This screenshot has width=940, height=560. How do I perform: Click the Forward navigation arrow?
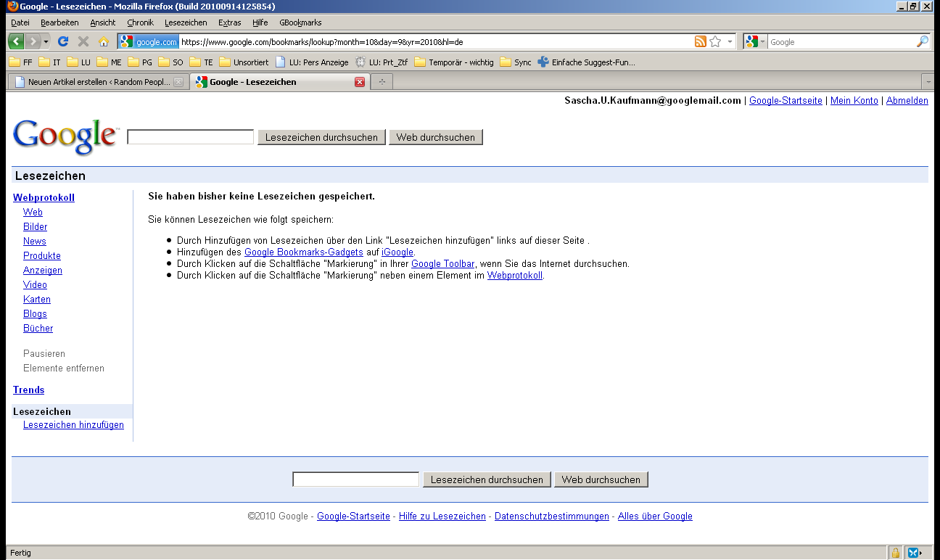point(33,41)
